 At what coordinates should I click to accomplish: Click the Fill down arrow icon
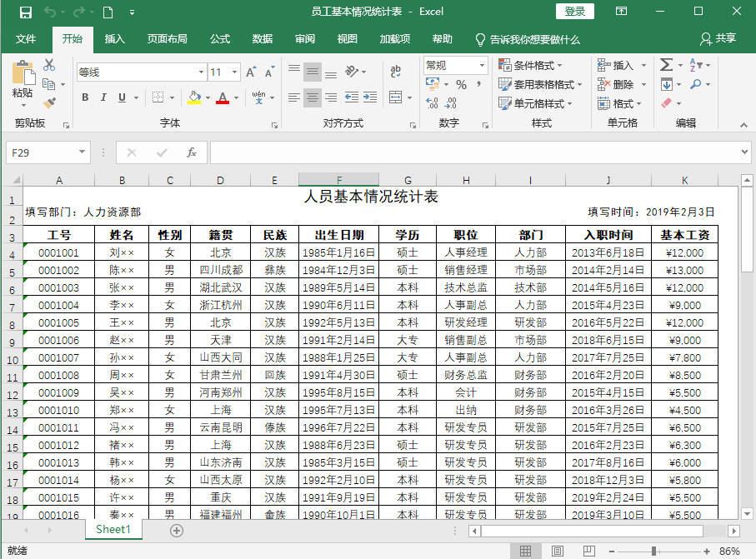[x=666, y=84]
